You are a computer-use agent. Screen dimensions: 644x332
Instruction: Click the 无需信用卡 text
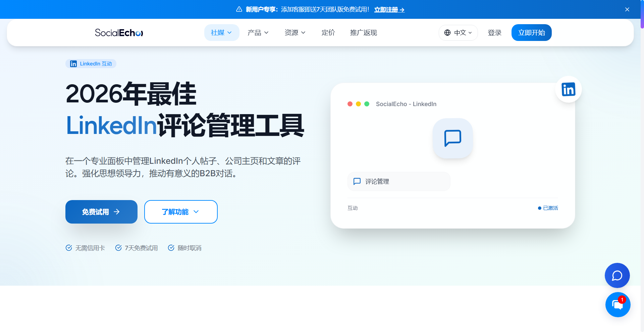point(90,248)
